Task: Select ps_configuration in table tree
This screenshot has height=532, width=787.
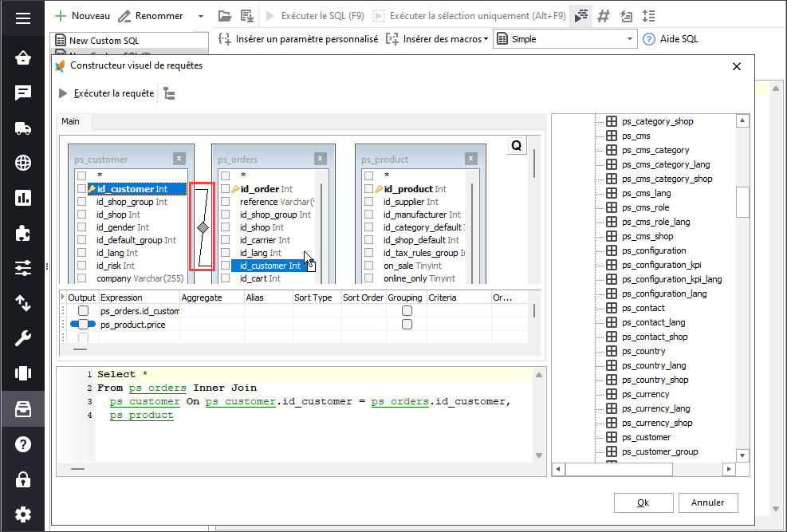Action: 654,250
